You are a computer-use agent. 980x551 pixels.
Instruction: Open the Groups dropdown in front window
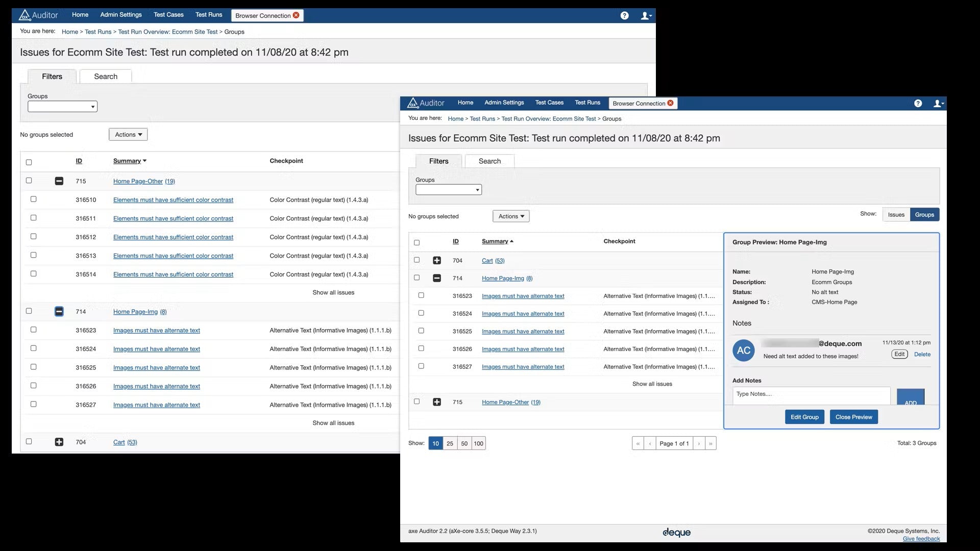[449, 190]
